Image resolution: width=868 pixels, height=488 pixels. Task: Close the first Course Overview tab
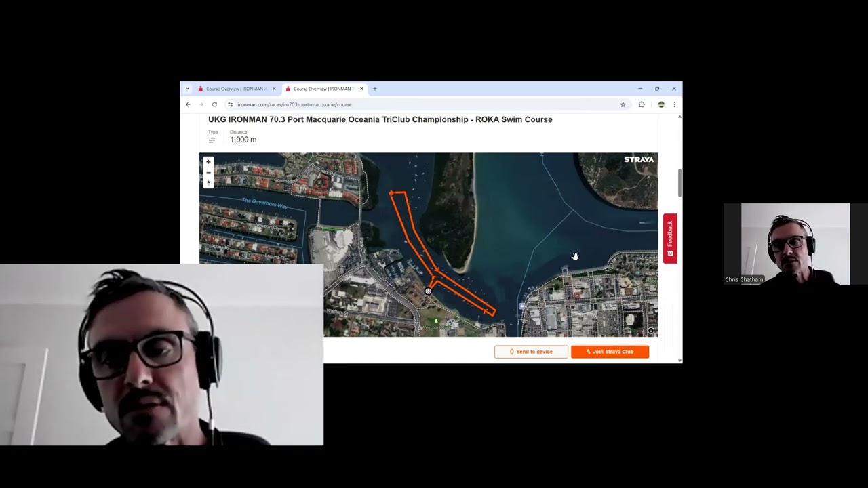(x=274, y=89)
